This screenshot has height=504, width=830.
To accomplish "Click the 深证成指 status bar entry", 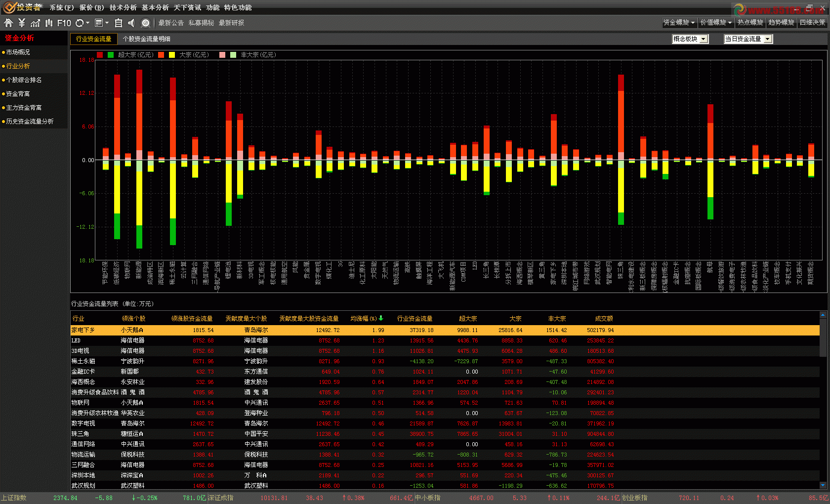I will pyautogui.click(x=220, y=498).
